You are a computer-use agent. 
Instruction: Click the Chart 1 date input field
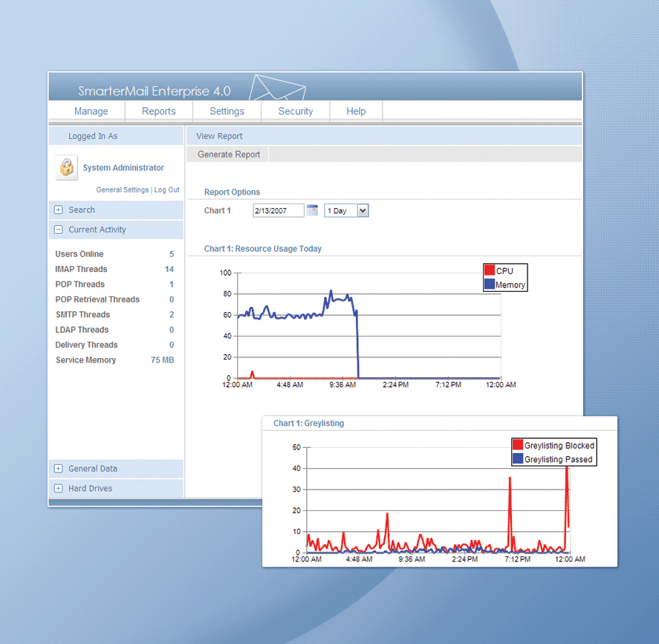pos(279,211)
